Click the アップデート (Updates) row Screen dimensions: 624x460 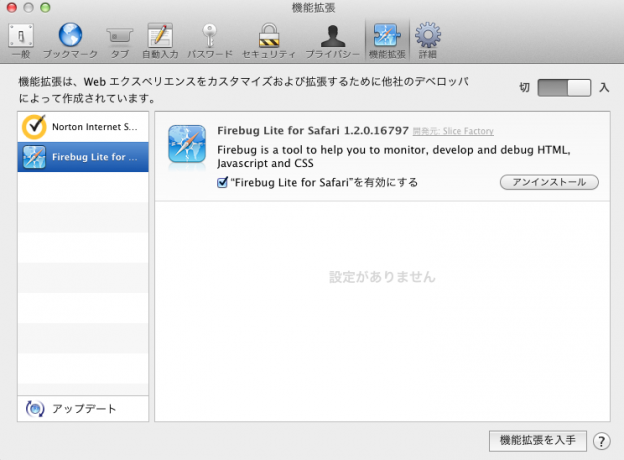[x=83, y=409]
